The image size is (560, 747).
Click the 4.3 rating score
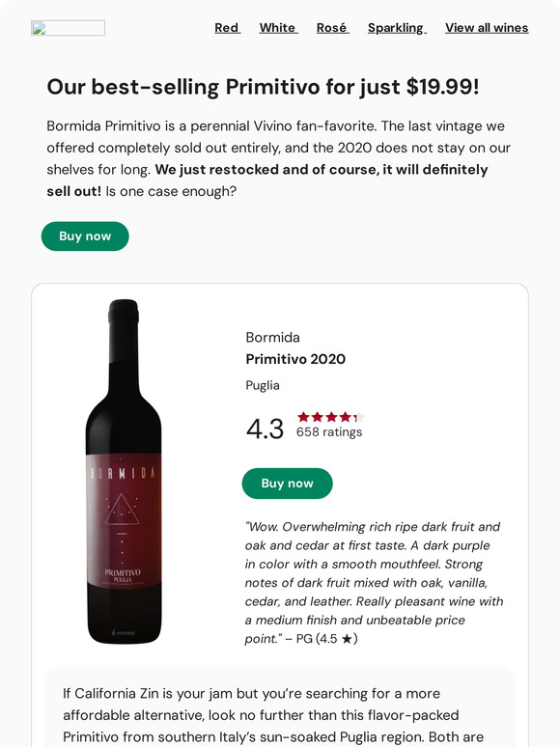point(265,429)
